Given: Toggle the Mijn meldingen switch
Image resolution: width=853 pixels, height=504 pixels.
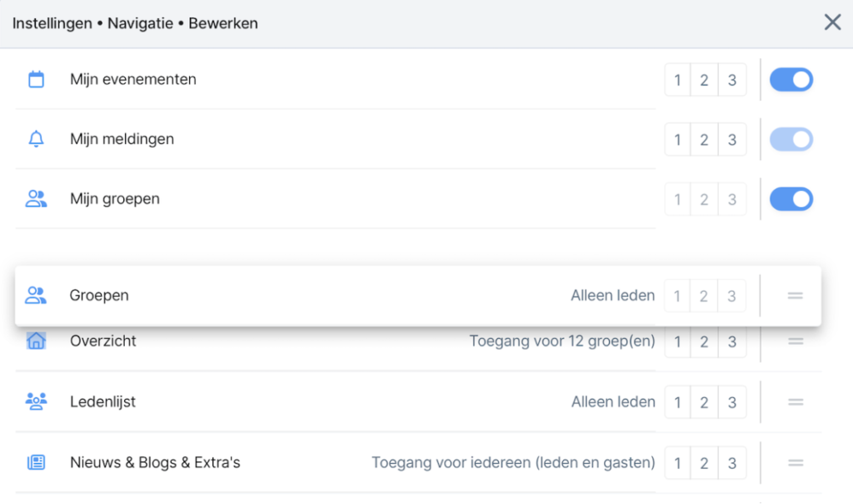Looking at the screenshot, I should pos(791,139).
